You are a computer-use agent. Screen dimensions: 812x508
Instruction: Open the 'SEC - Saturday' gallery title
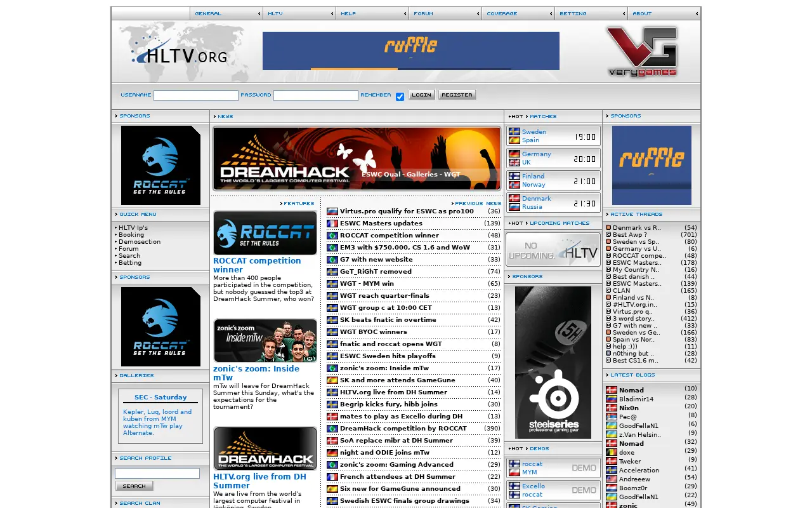click(160, 398)
